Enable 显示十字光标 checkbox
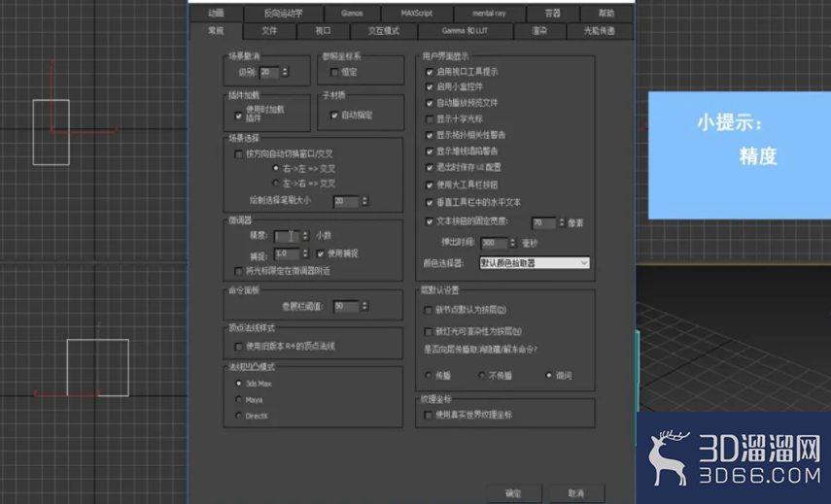The width and height of the screenshot is (831, 504). point(430,119)
